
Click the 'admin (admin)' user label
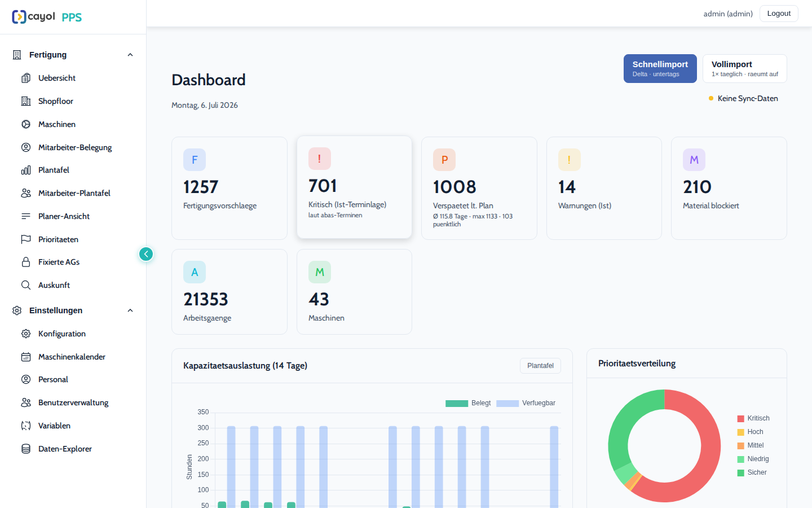click(728, 14)
